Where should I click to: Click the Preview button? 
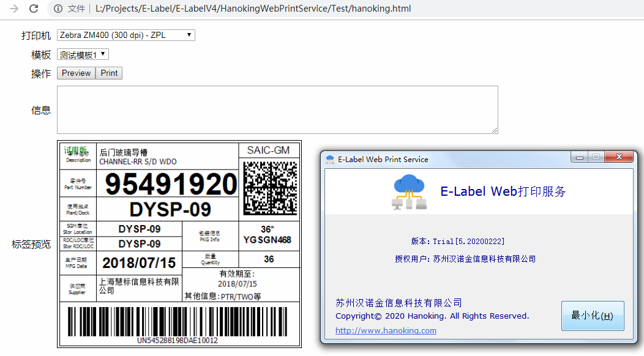(76, 73)
